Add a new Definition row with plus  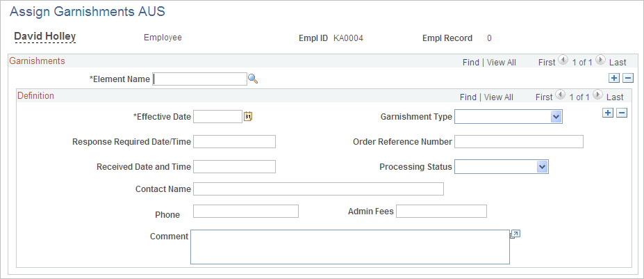pos(607,113)
